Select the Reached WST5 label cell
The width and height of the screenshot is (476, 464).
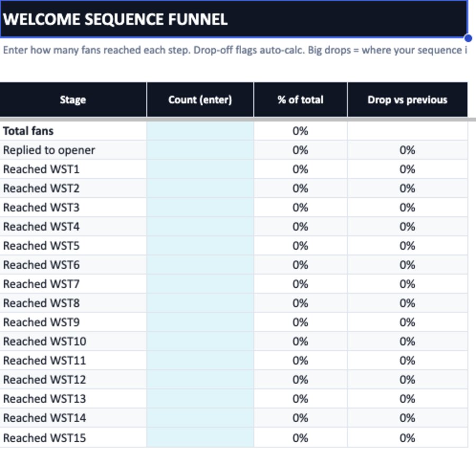pos(73,245)
